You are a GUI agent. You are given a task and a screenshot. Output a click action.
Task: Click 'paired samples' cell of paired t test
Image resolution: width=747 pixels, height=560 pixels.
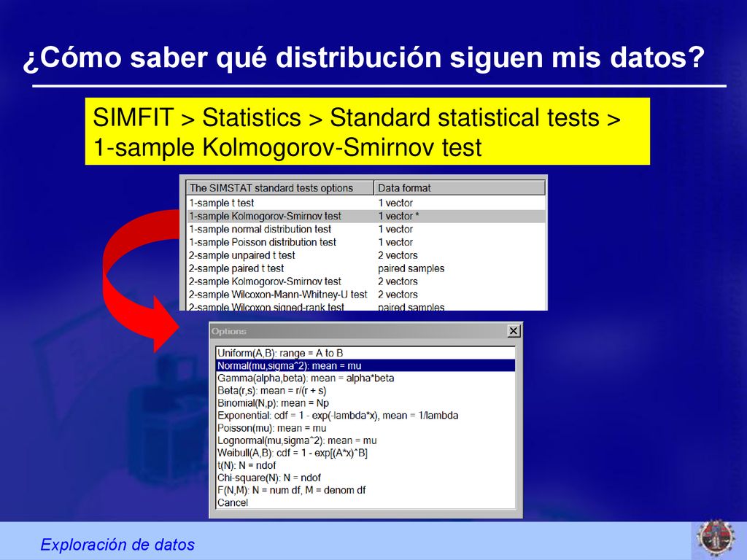click(411, 268)
